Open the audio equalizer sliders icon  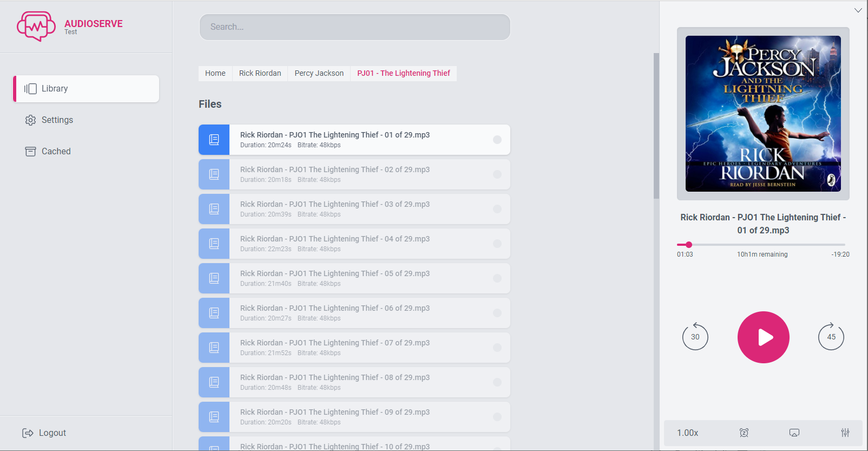pos(845,433)
